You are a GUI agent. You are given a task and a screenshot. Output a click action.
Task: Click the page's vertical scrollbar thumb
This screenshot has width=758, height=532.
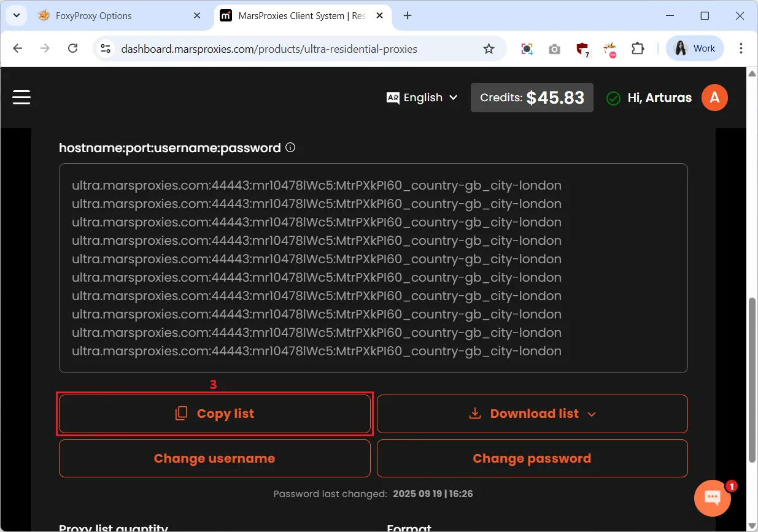click(x=752, y=380)
